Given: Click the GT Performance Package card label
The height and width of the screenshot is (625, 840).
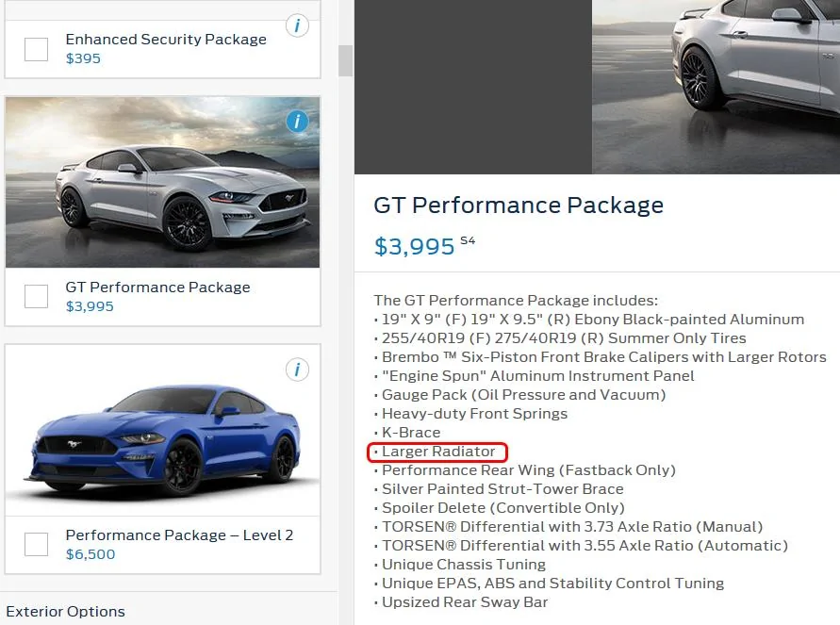Looking at the screenshot, I should click(x=157, y=288).
